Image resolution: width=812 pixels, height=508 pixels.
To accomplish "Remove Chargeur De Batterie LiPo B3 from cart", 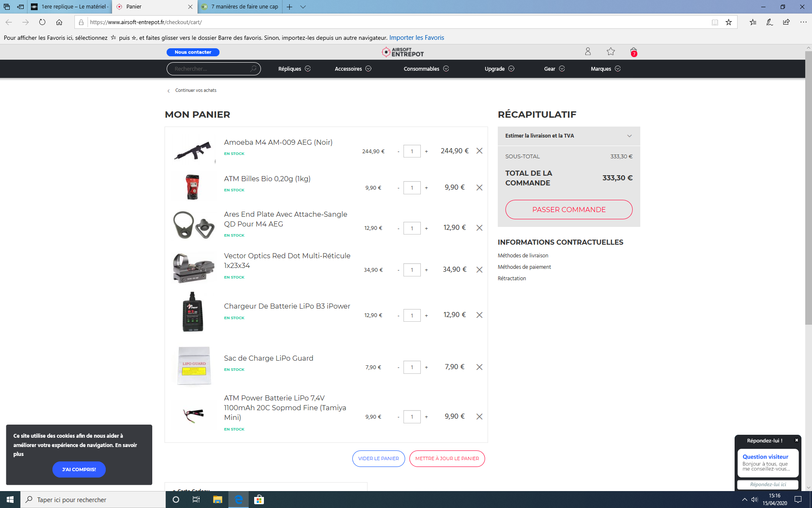I will click(x=479, y=315).
